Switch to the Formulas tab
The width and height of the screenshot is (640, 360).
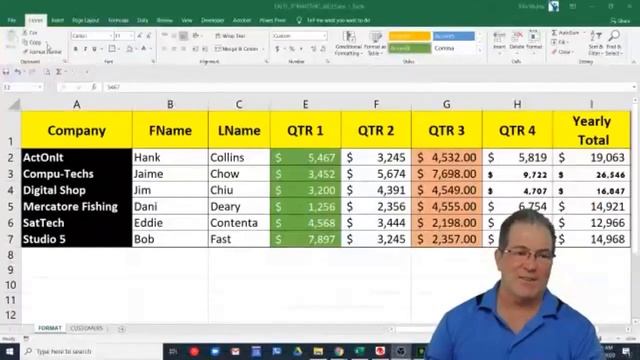[118, 20]
